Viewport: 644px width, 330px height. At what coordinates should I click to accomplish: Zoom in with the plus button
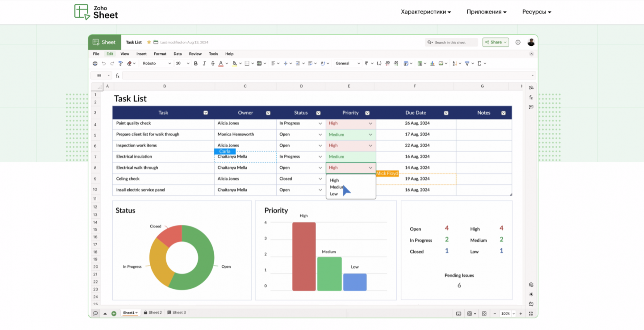point(521,313)
